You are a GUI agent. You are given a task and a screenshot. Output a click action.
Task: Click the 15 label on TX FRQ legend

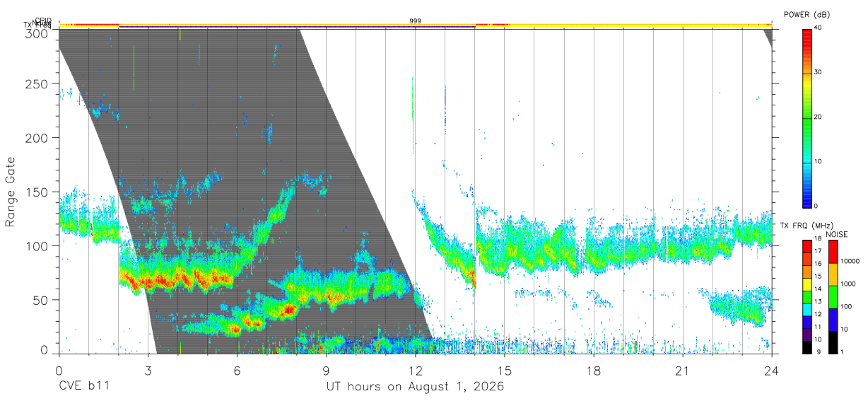818,277
